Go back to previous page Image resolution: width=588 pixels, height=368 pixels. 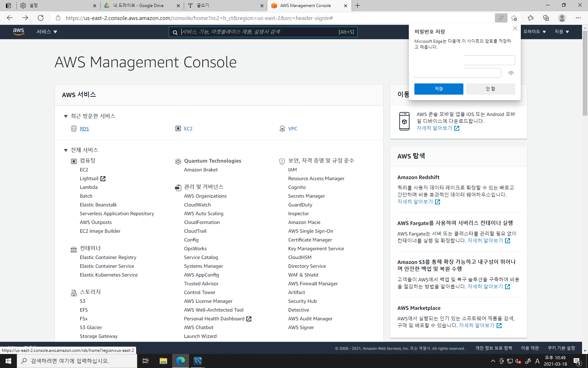10,18
